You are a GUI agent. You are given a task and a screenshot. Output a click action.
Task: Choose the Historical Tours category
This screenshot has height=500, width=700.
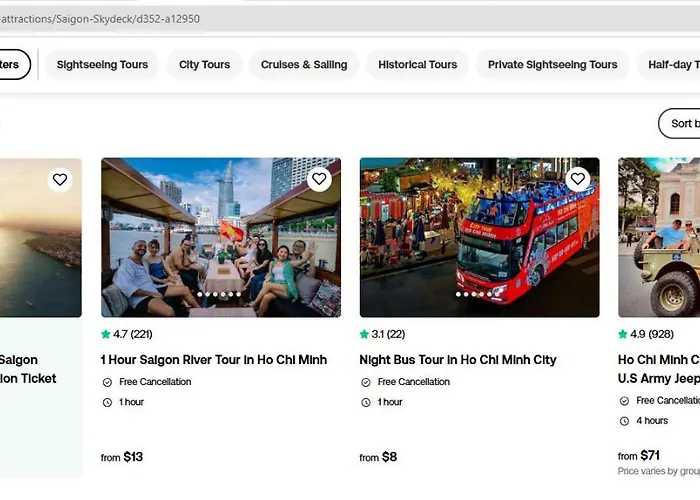(417, 65)
